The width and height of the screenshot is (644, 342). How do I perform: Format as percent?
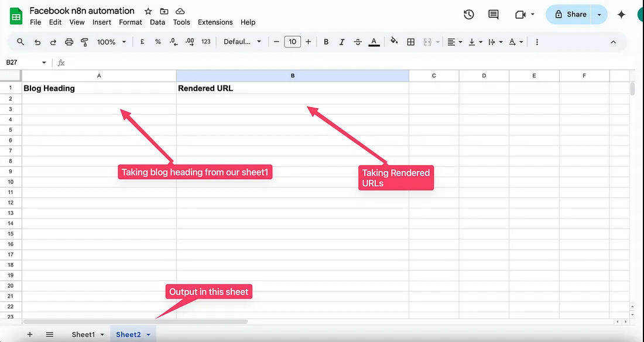[x=157, y=42]
